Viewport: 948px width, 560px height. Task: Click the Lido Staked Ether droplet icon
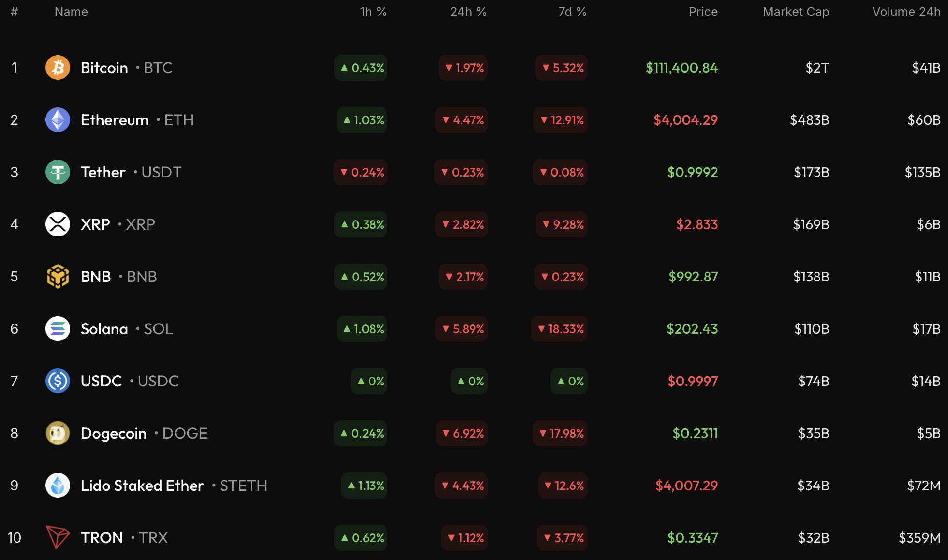pyautogui.click(x=58, y=486)
